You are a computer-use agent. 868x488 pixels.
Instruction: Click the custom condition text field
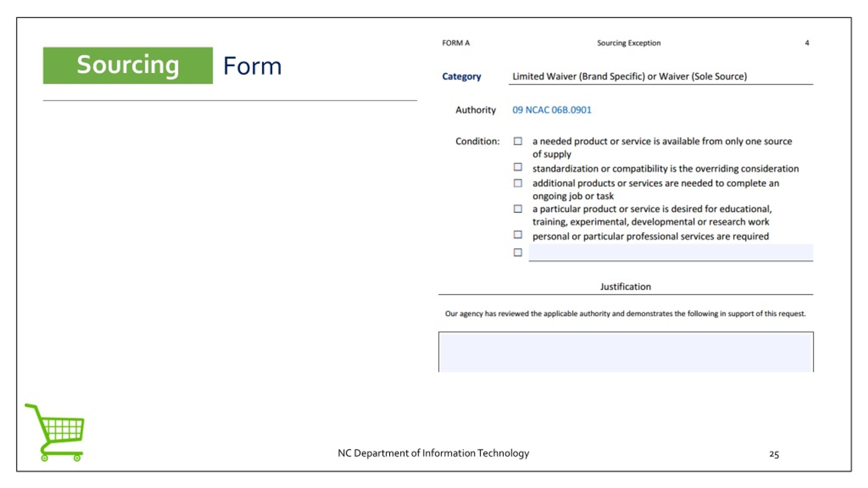(x=671, y=252)
